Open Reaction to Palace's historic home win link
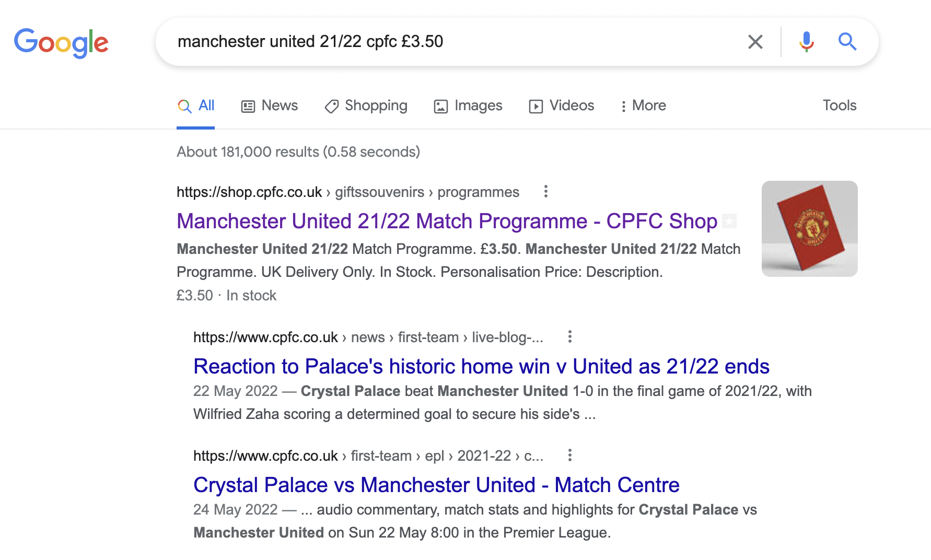931x560 pixels. pos(481,367)
